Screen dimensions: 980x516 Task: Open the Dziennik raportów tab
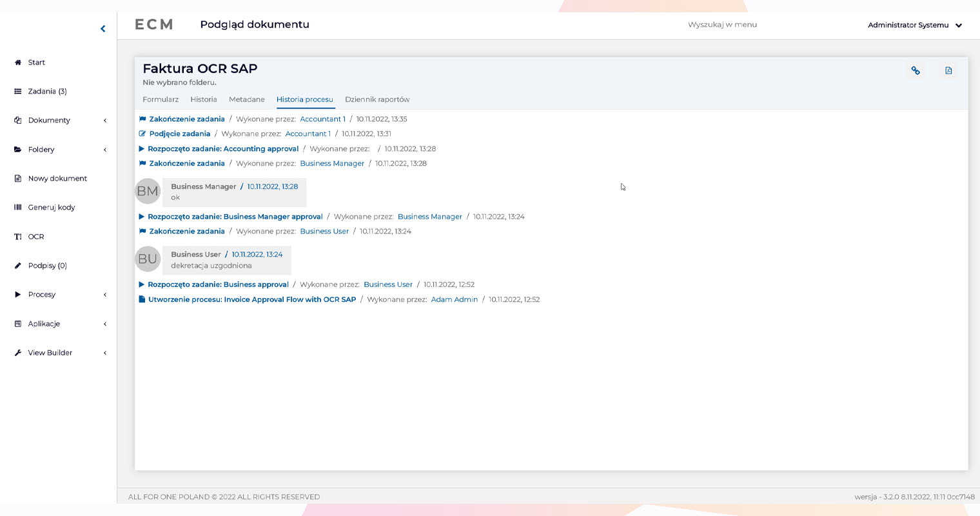pos(377,99)
